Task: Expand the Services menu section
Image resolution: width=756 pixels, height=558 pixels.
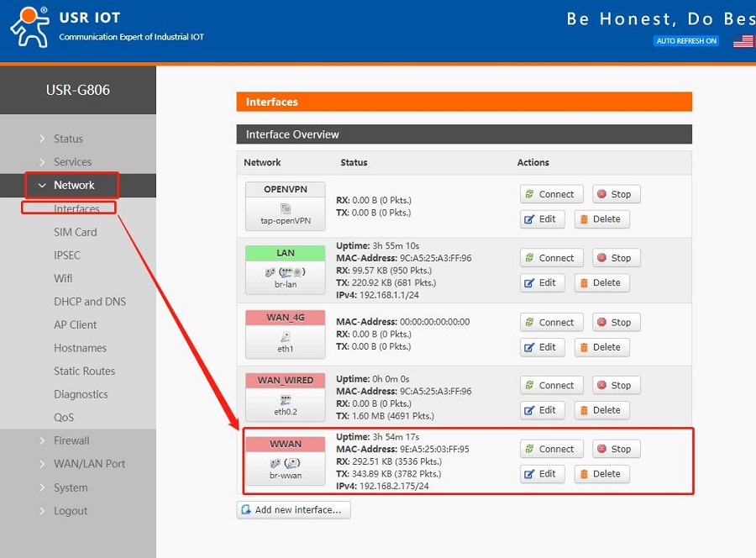Action: pyautogui.click(x=72, y=162)
